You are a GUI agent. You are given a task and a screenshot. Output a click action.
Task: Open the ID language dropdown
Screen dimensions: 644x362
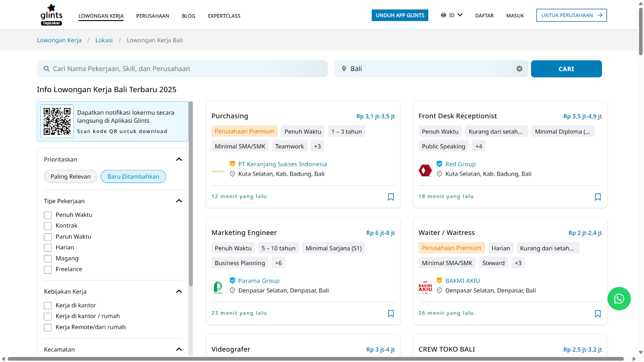452,15
